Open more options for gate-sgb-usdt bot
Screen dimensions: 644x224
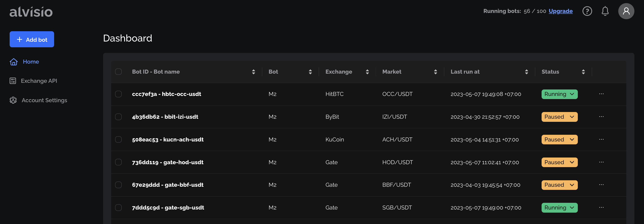click(x=601, y=207)
